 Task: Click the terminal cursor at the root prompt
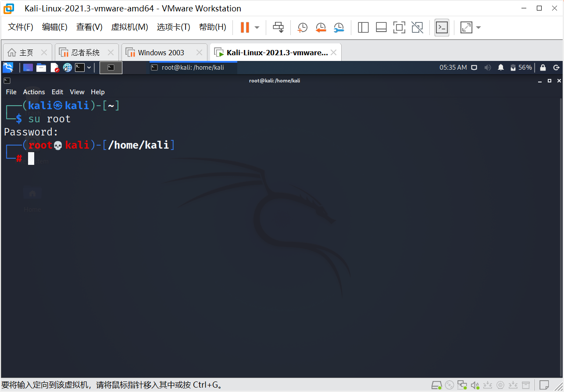tap(31, 158)
